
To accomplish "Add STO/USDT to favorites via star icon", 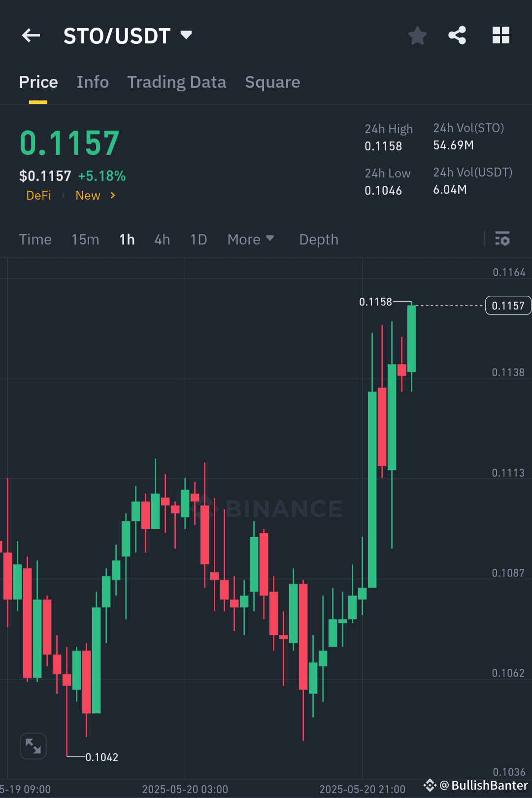I will pos(417,35).
